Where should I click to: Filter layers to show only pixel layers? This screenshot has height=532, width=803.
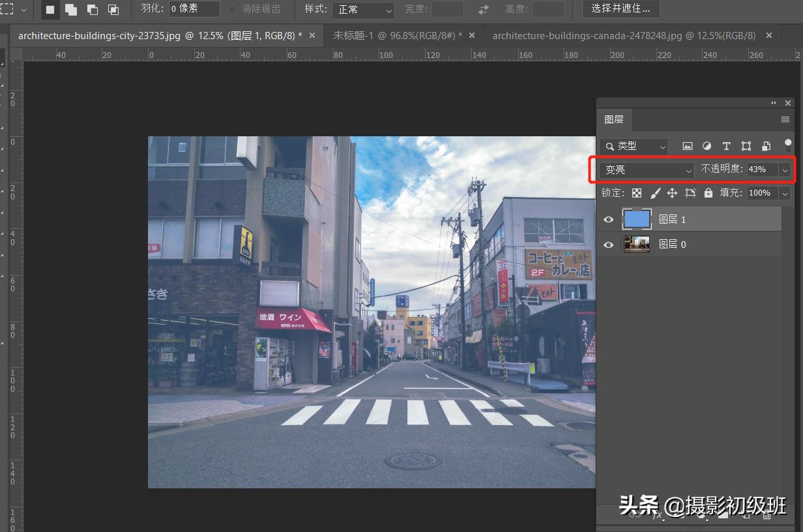pyautogui.click(x=687, y=146)
